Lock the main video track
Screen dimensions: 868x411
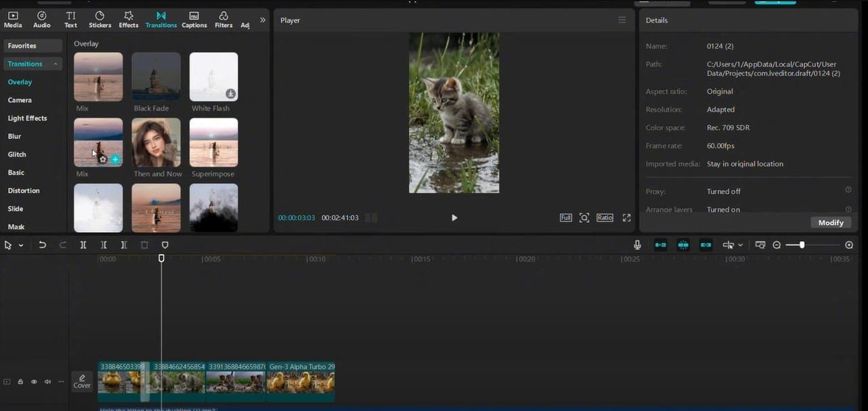[x=20, y=382]
